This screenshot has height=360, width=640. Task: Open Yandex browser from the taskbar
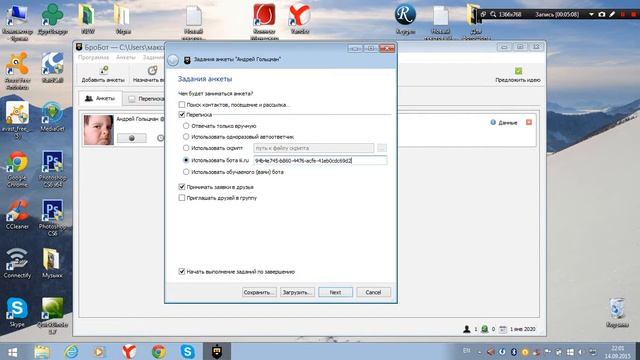click(129, 352)
